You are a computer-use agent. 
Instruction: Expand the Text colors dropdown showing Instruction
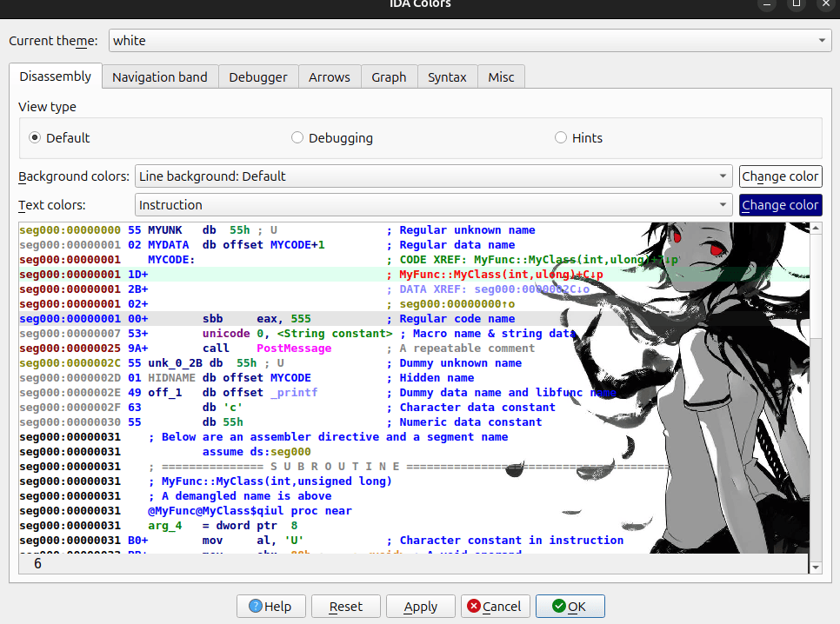722,205
